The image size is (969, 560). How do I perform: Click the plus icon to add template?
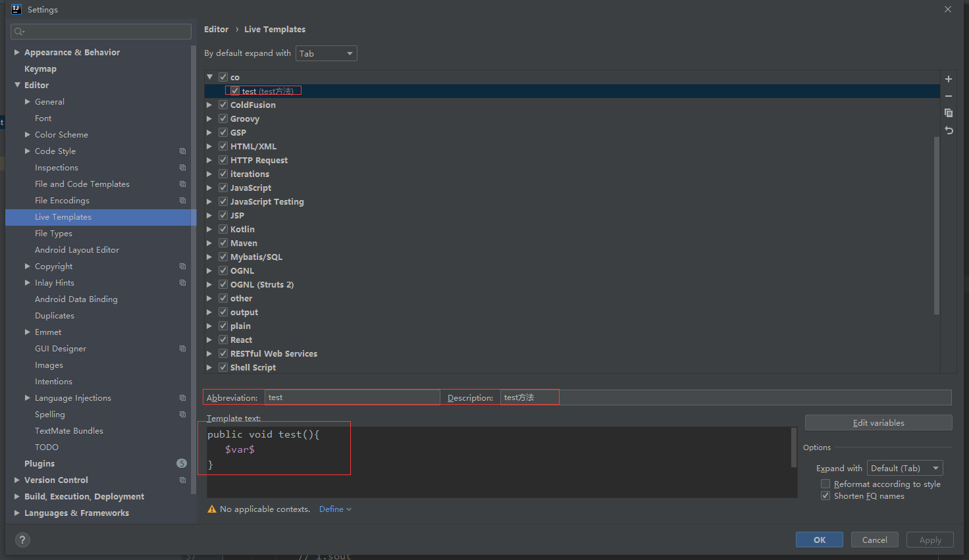949,79
